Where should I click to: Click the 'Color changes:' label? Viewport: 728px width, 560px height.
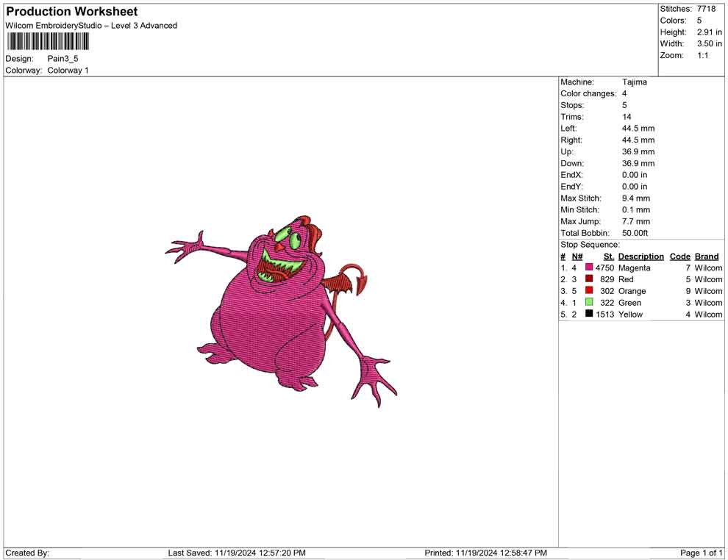click(x=588, y=94)
